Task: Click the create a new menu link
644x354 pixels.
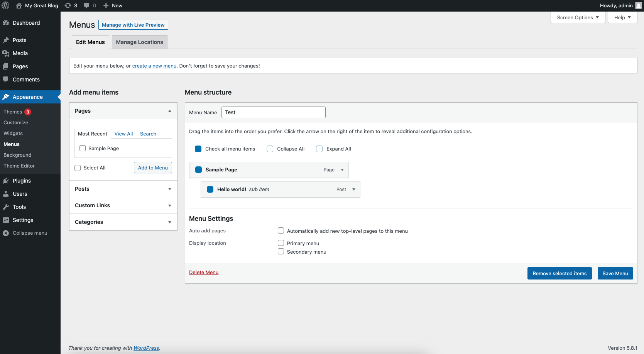Action: [154, 66]
